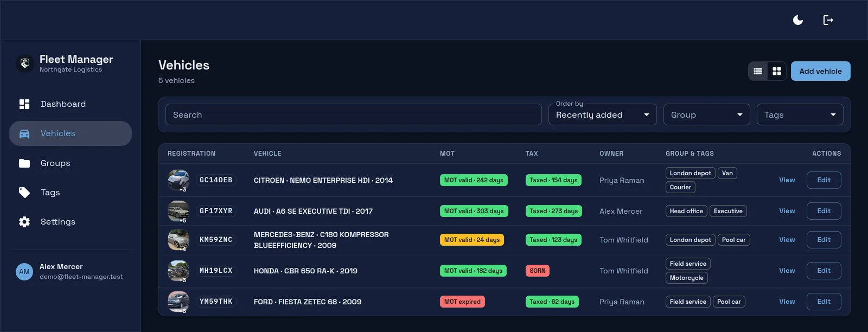The width and height of the screenshot is (868, 332).
Task: Click the Registration column header
Action: click(x=192, y=154)
